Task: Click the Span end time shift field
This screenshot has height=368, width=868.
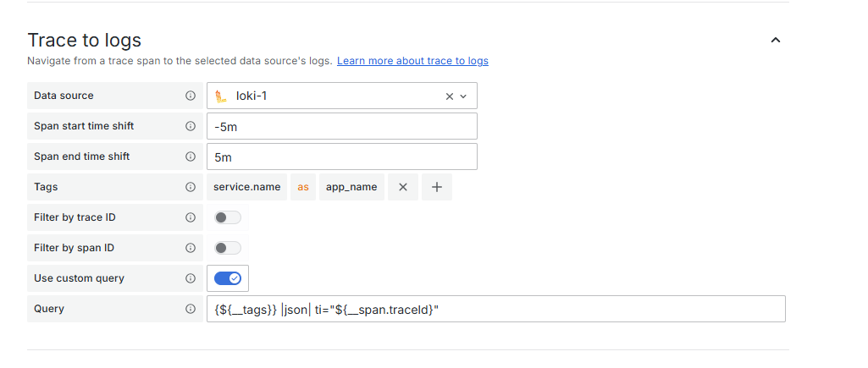Action: [x=341, y=157]
